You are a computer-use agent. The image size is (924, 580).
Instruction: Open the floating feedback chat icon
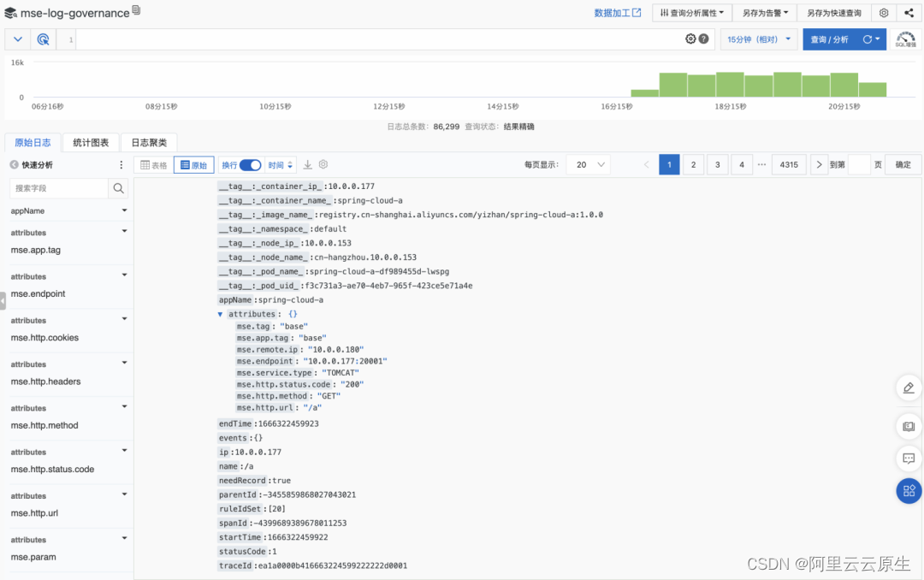coord(909,458)
